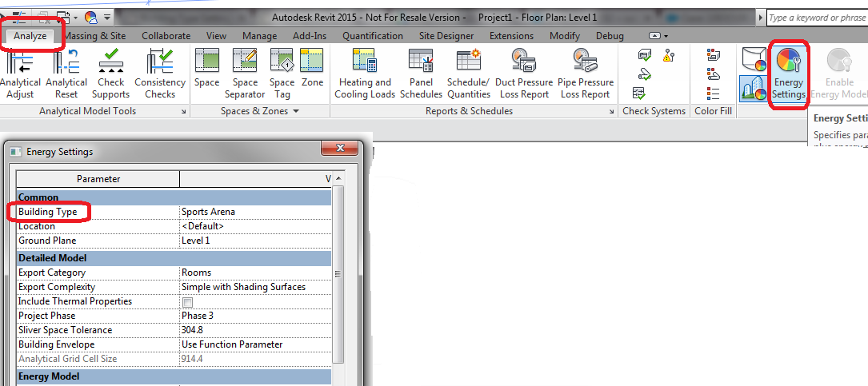Image resolution: width=868 pixels, height=386 pixels.
Task: Click the keyword search field
Action: pos(817,18)
